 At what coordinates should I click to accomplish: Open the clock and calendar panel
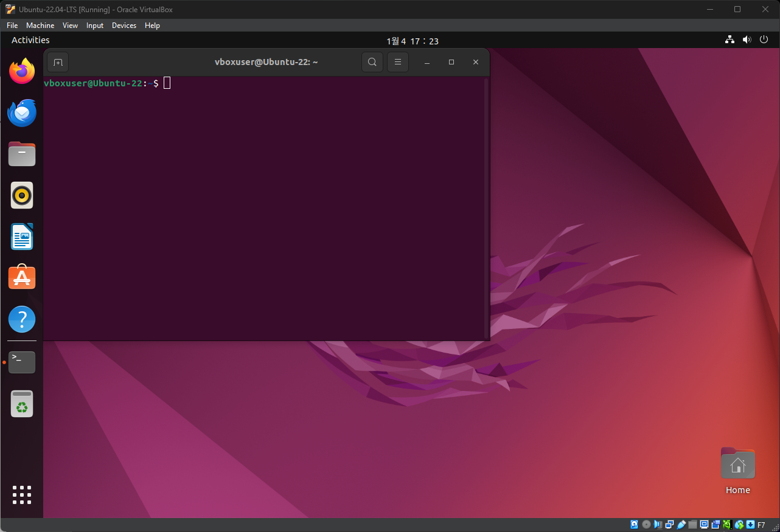coord(413,41)
